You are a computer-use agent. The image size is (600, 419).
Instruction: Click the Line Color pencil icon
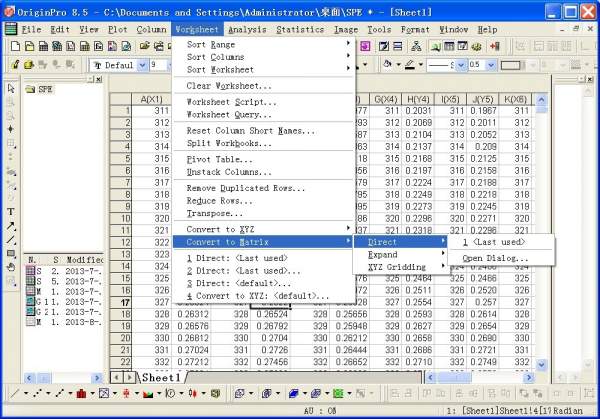pos(410,65)
